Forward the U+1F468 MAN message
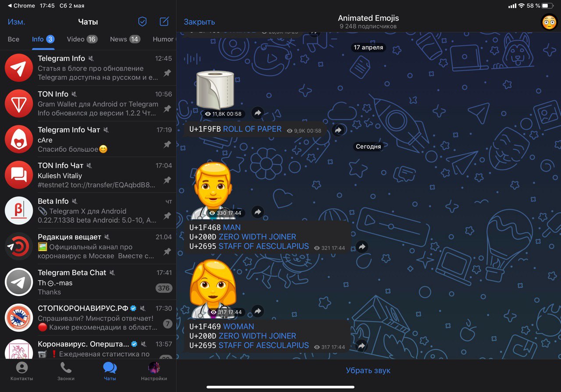Screen dimensions: 561x392 [362, 247]
